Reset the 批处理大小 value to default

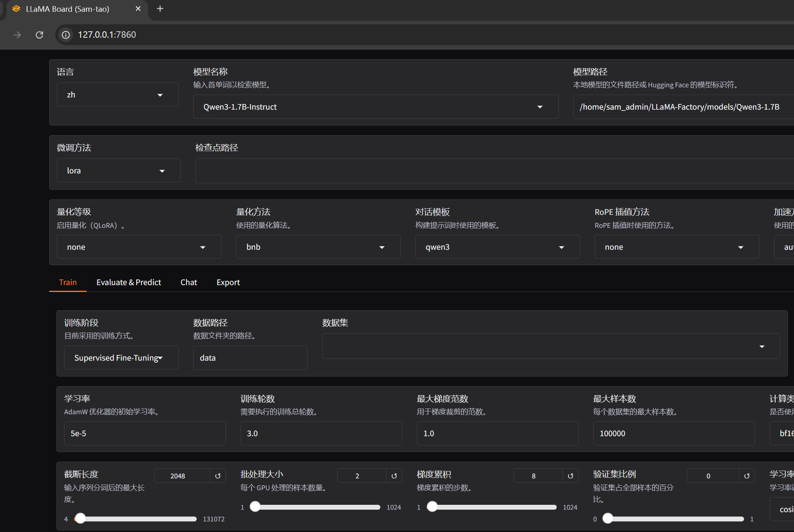394,476
